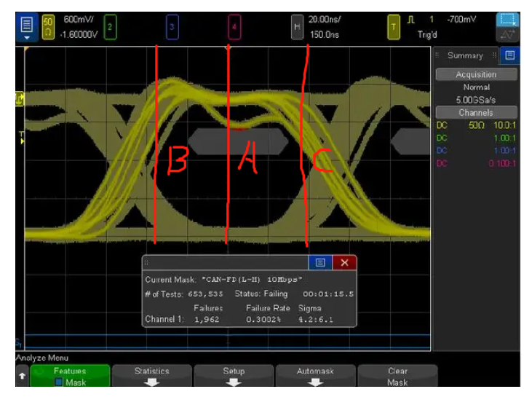This screenshot has height=397, width=532.
Task: Click the -700mV trigger level value
Action: click(461, 20)
